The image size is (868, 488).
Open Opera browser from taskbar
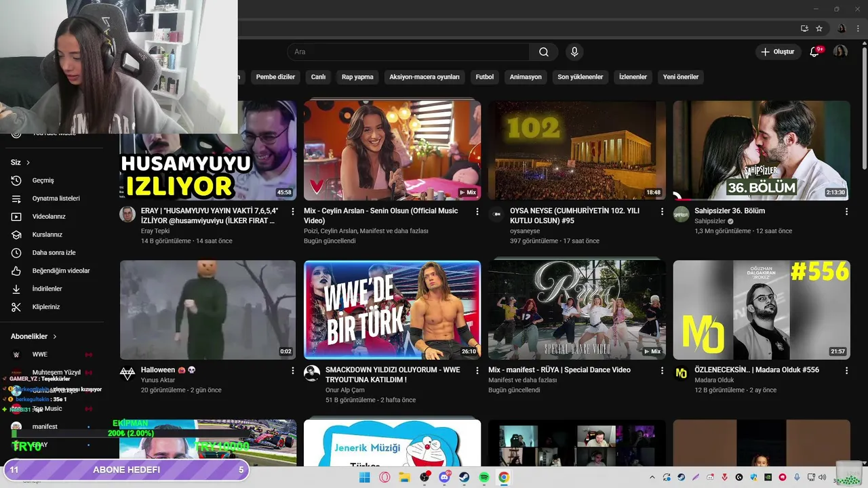point(384,477)
